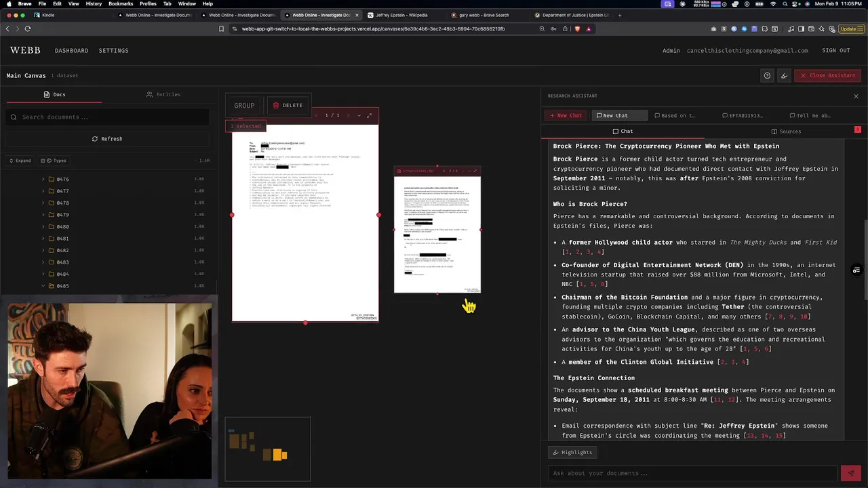Open the History menu in the menu bar
Viewport: 868px width, 488px height.
coord(94,4)
